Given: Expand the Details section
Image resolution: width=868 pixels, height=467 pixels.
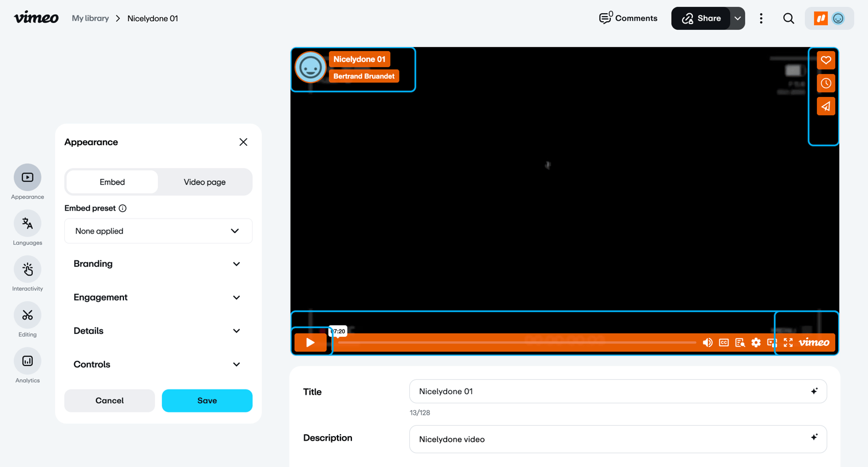Looking at the screenshot, I should pos(158,331).
